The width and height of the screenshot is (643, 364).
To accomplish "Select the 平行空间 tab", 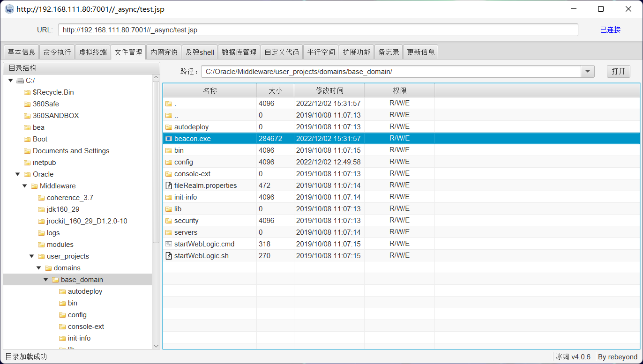I will tap(321, 52).
